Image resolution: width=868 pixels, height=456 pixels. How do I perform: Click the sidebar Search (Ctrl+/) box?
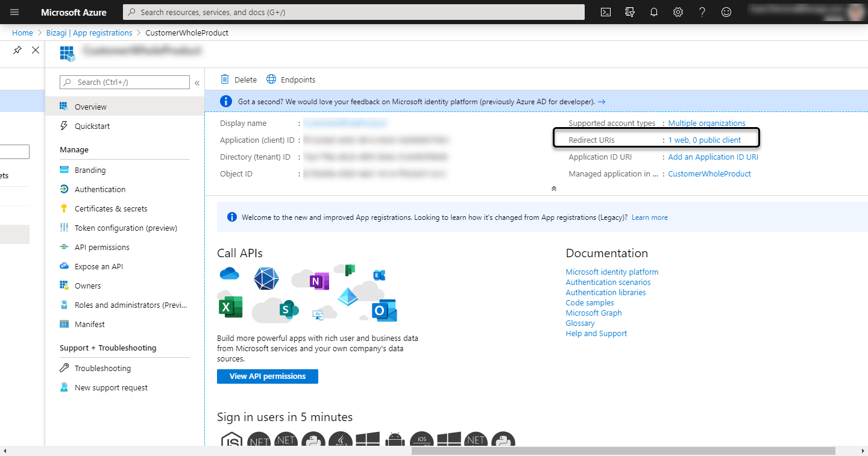pos(125,83)
